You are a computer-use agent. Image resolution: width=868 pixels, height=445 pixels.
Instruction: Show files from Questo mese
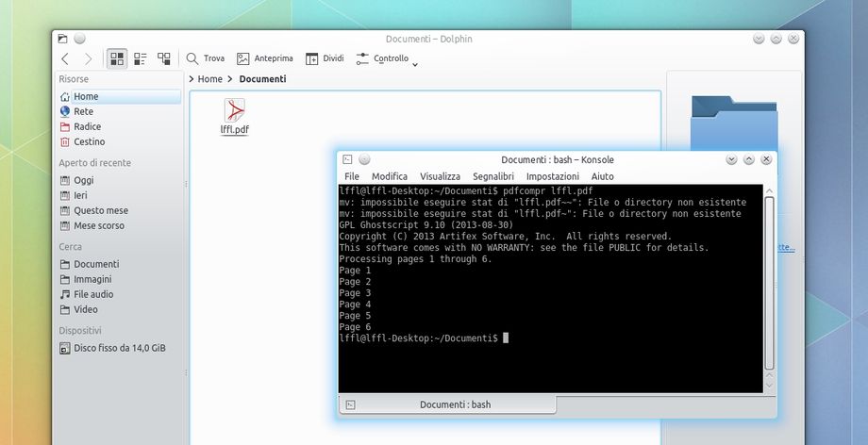120,210
